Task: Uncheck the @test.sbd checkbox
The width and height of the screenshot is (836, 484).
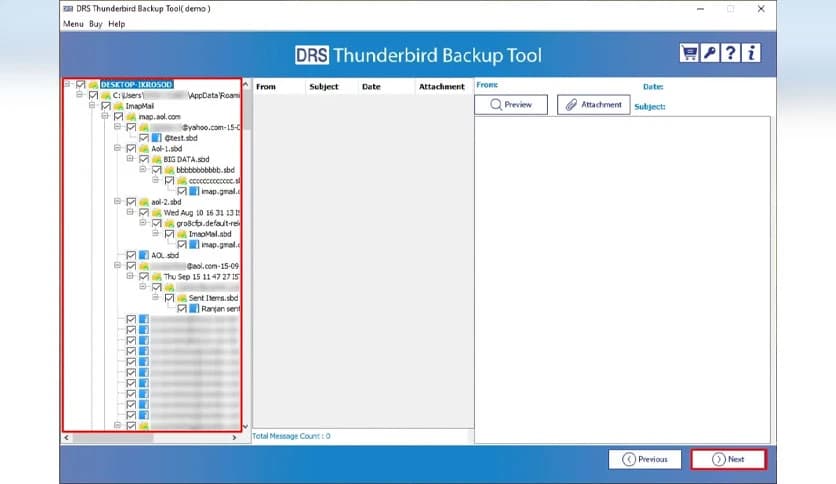Action: [x=144, y=138]
